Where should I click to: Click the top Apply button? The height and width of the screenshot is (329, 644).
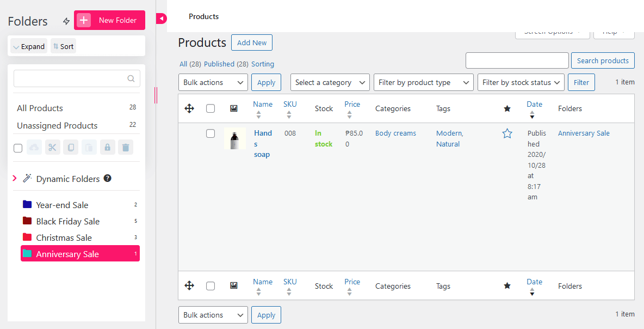click(266, 82)
